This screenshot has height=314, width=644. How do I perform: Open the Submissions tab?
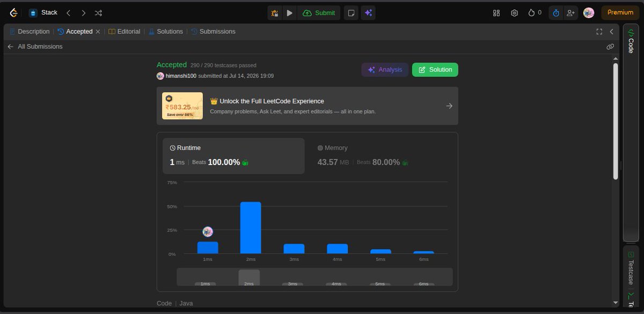pyautogui.click(x=213, y=32)
